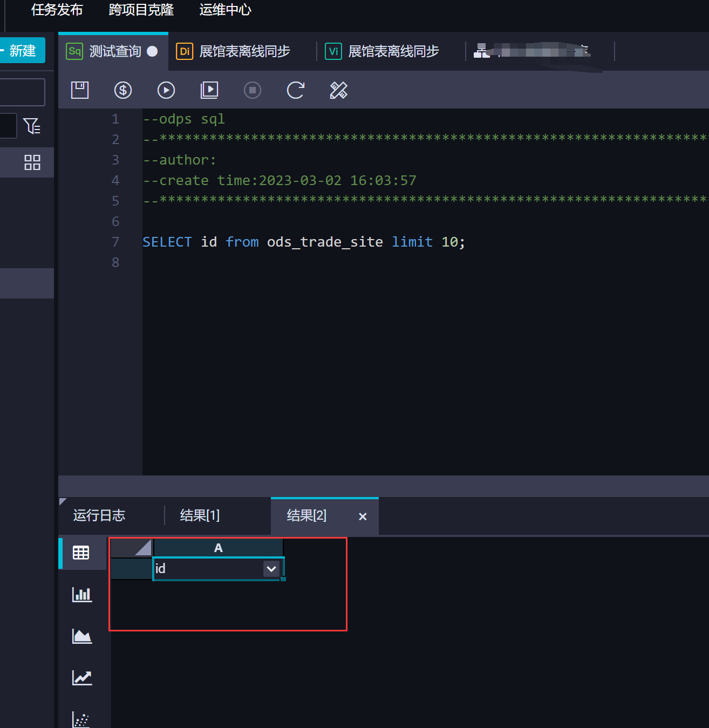Click the row header of the id row
This screenshot has width=709, height=728.
point(132,569)
